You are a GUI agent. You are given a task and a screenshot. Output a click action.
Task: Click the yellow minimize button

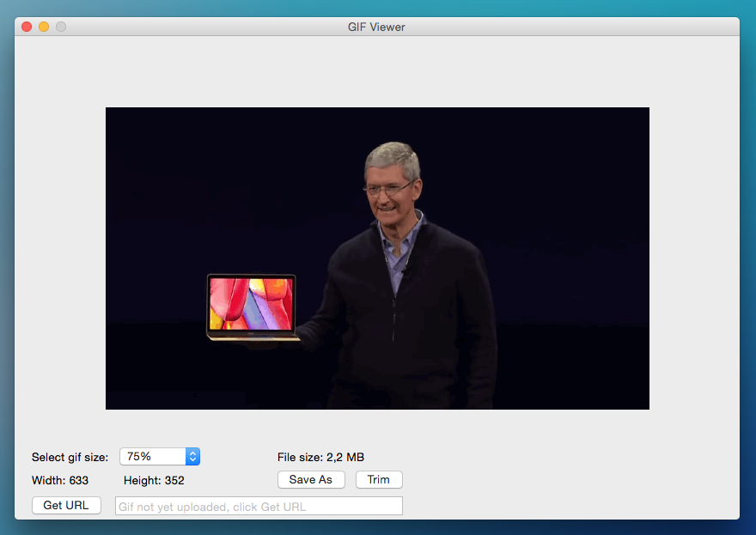pyautogui.click(x=43, y=27)
